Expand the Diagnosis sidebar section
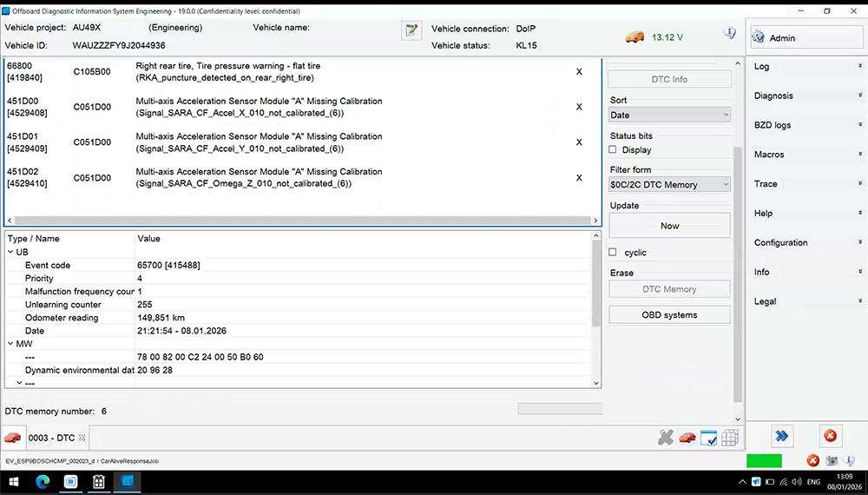Viewport: 868px width, 495px height. (807, 96)
